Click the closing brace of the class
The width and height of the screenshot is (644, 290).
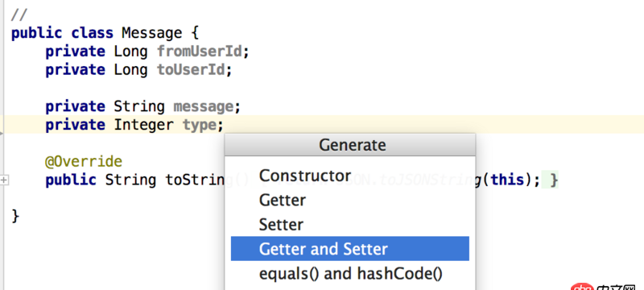click(x=15, y=217)
